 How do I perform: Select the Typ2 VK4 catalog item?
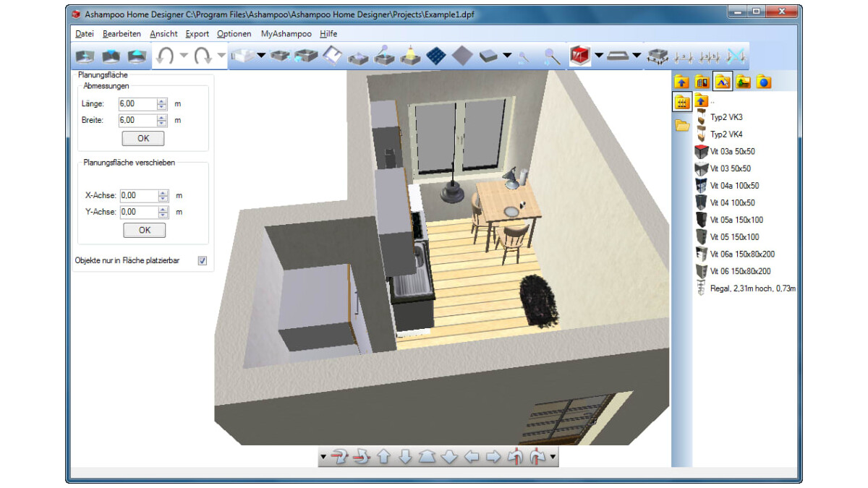[x=726, y=134]
